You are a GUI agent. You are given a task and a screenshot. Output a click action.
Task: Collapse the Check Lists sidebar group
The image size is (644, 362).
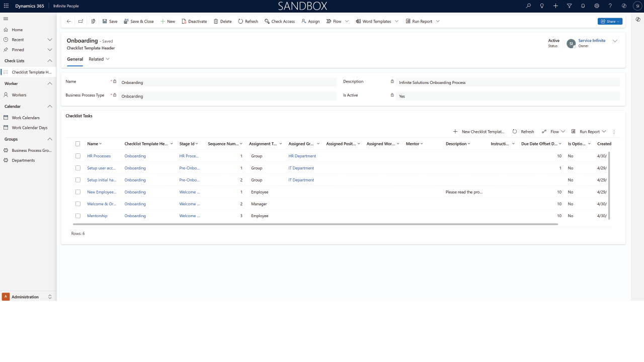(50, 61)
